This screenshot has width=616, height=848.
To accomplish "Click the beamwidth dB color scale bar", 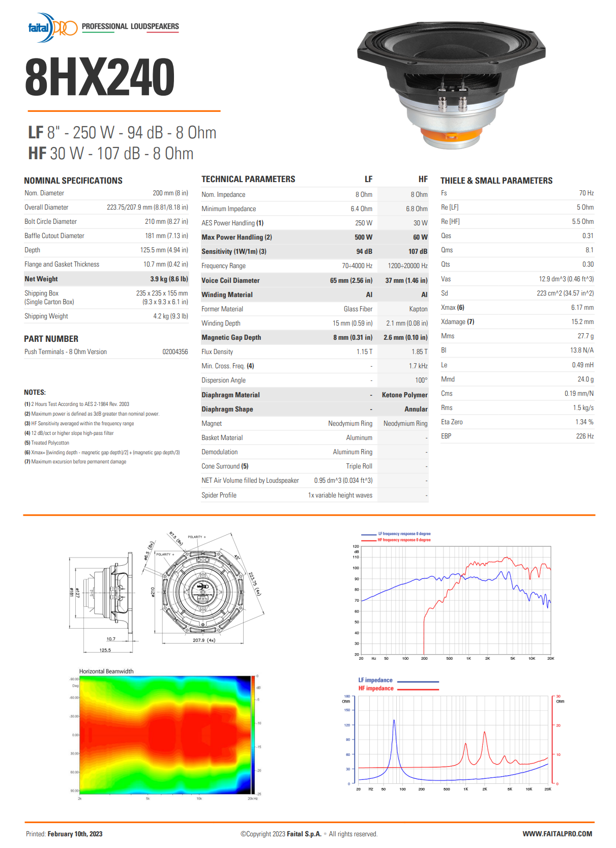I will coord(254,735).
